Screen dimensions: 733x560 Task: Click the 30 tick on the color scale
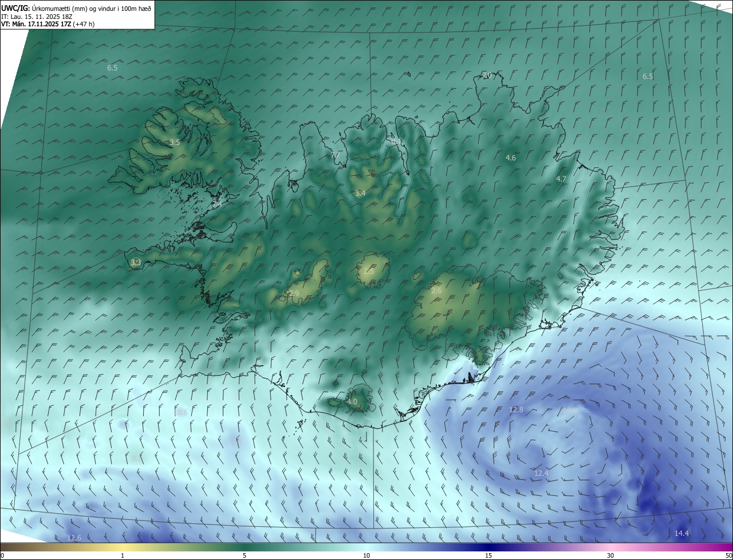(610, 555)
